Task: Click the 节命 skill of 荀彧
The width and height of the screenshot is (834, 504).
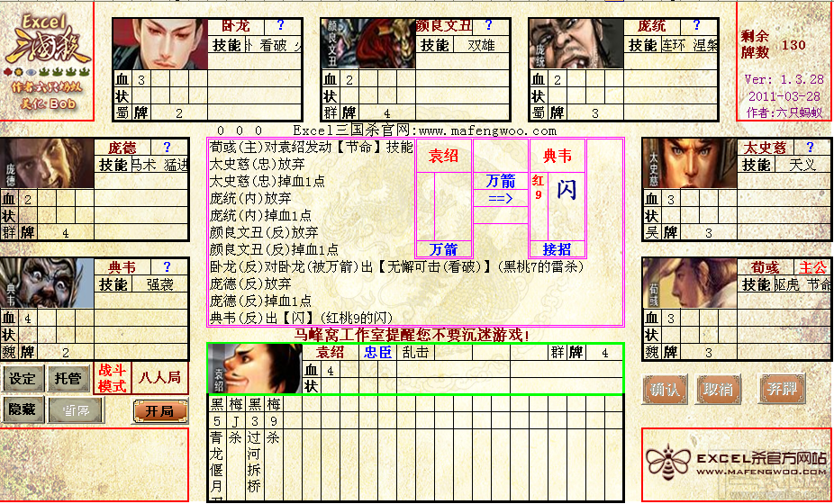Action: [818, 284]
